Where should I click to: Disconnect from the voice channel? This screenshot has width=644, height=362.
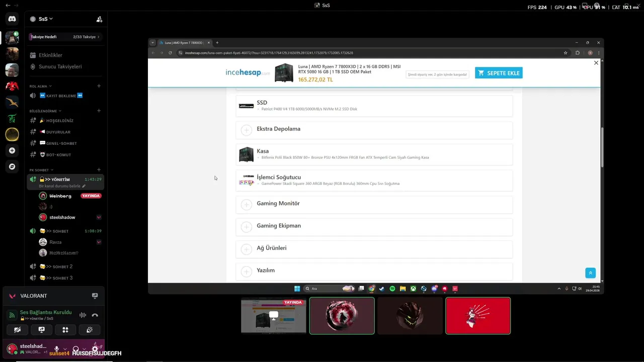95,315
